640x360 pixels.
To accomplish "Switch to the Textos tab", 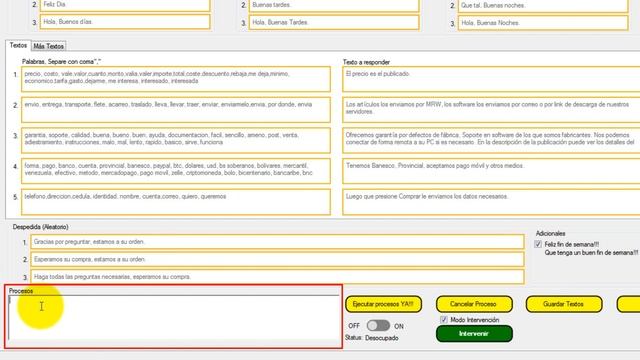I will [18, 45].
